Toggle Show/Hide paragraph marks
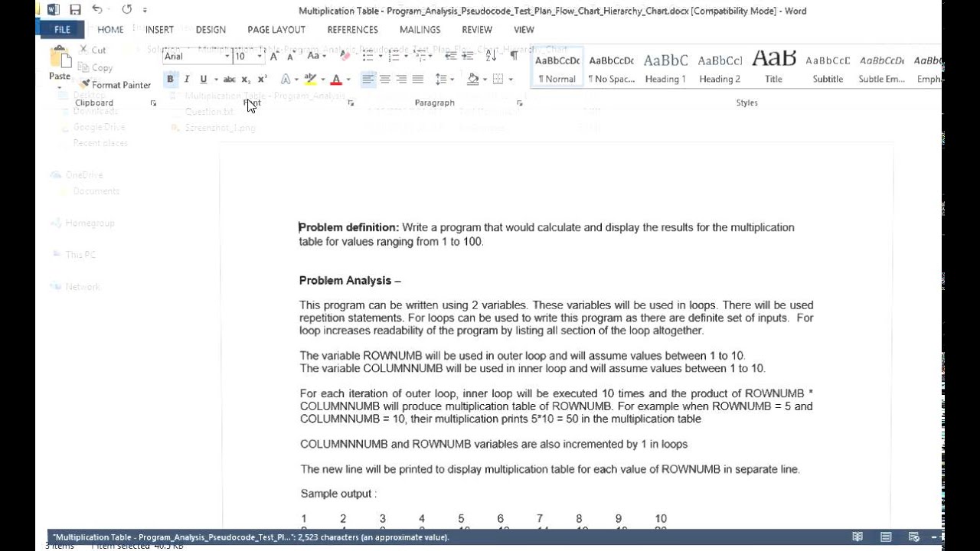The width and height of the screenshot is (980, 551). coord(514,56)
